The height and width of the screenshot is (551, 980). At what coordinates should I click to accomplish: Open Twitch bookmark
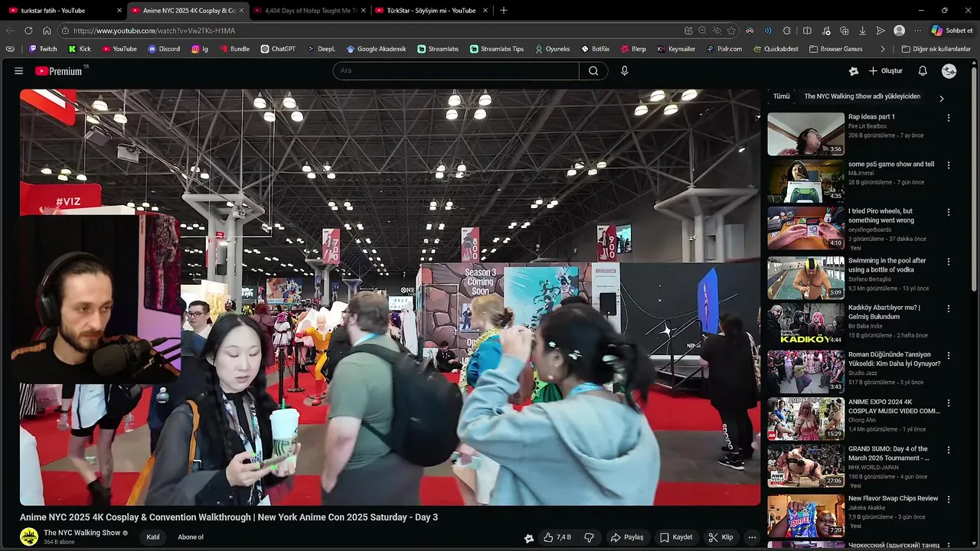pos(43,49)
